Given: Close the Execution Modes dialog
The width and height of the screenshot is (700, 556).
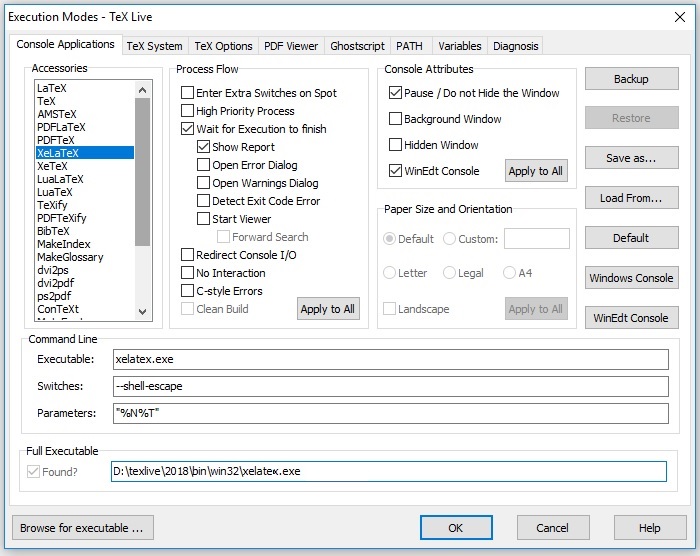Looking at the screenshot, I should 680,17.
